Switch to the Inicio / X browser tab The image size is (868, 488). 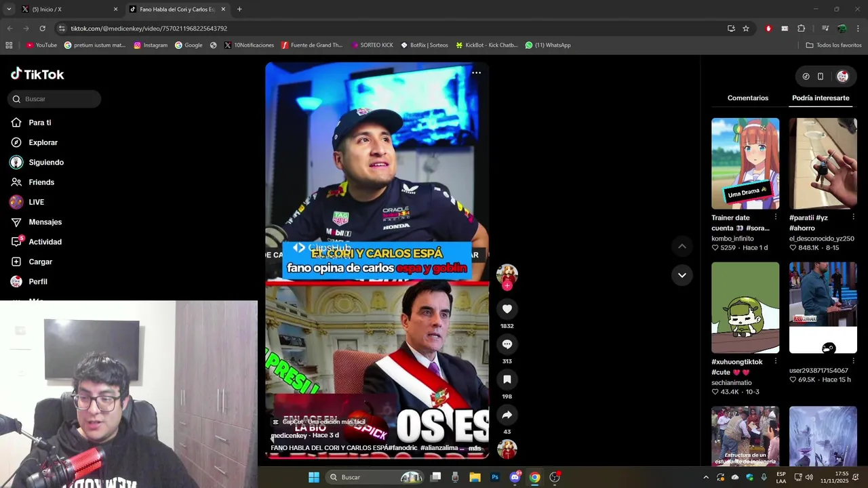tap(69, 9)
